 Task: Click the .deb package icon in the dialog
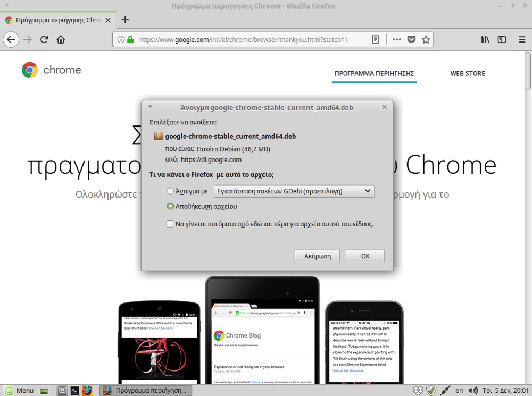[159, 136]
